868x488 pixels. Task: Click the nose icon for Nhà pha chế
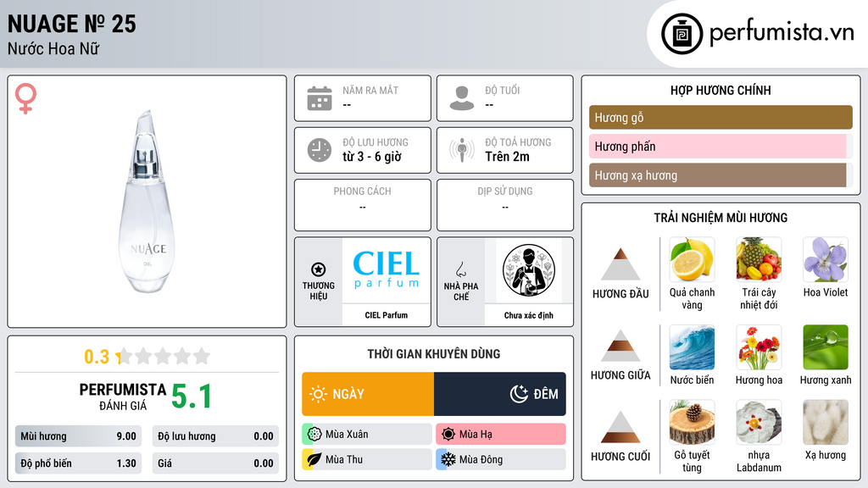pyautogui.click(x=460, y=269)
